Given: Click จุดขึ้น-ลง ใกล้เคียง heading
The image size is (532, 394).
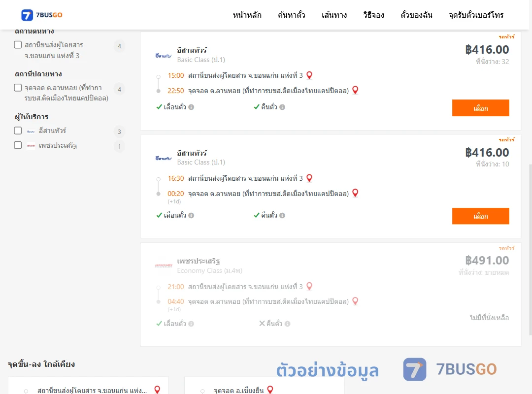Looking at the screenshot, I should (41, 364).
